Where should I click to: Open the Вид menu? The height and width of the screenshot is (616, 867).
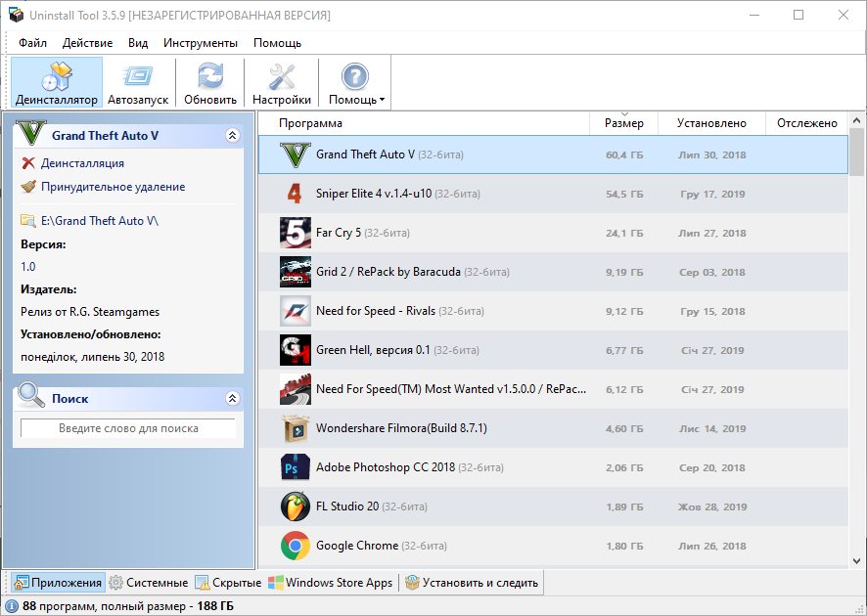[138, 43]
